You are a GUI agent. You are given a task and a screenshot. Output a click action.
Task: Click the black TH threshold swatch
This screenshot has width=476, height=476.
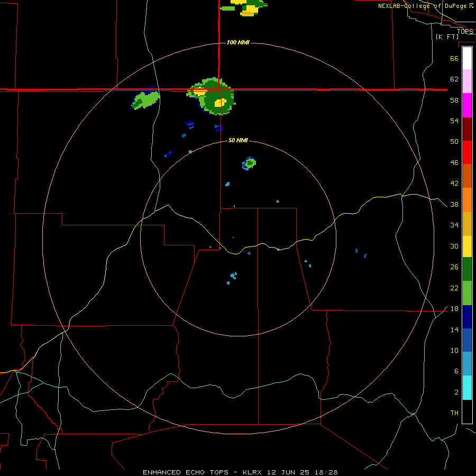(467, 411)
